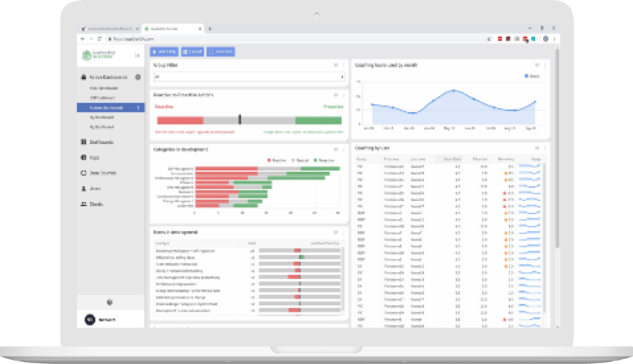Click the main page vertical scrollbar
Viewport: 633px width, 364px height.
[x=557, y=147]
